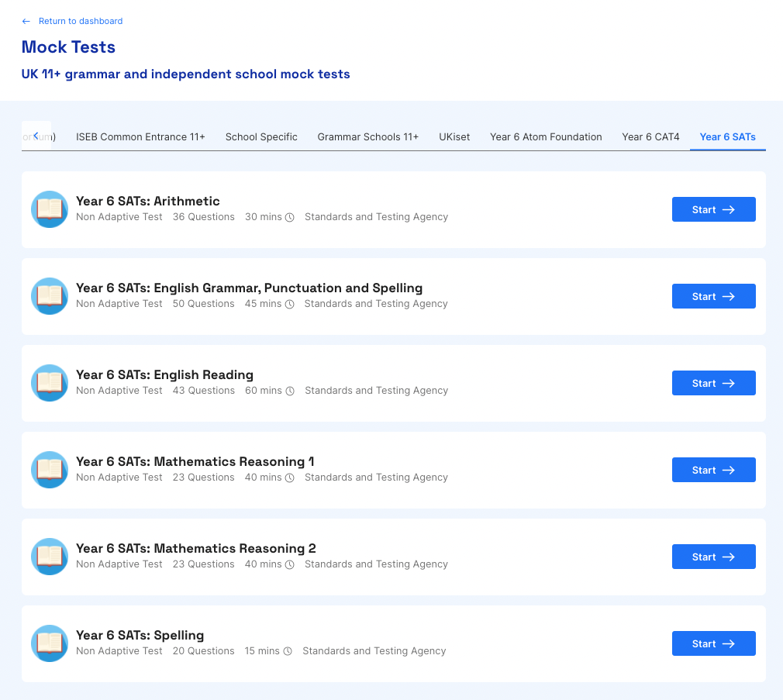783x700 pixels.
Task: Click Standards and Testing Agency in Spelling row
Action: (x=374, y=651)
